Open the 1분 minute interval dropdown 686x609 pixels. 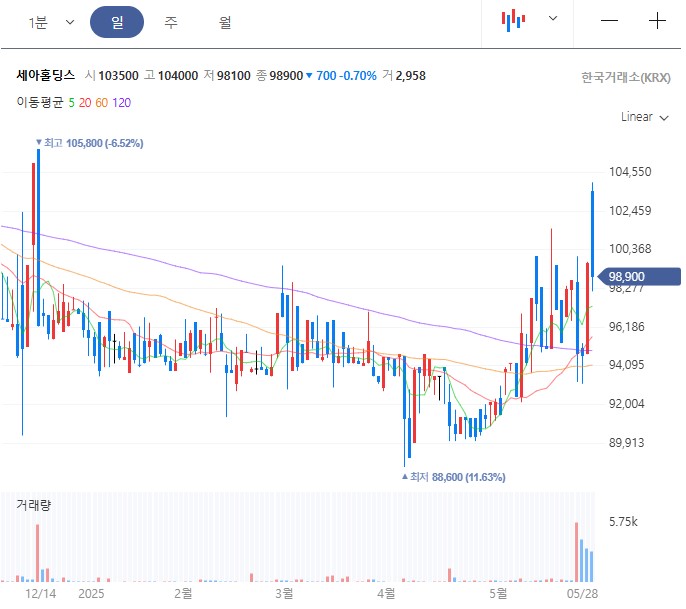pyautogui.click(x=52, y=22)
